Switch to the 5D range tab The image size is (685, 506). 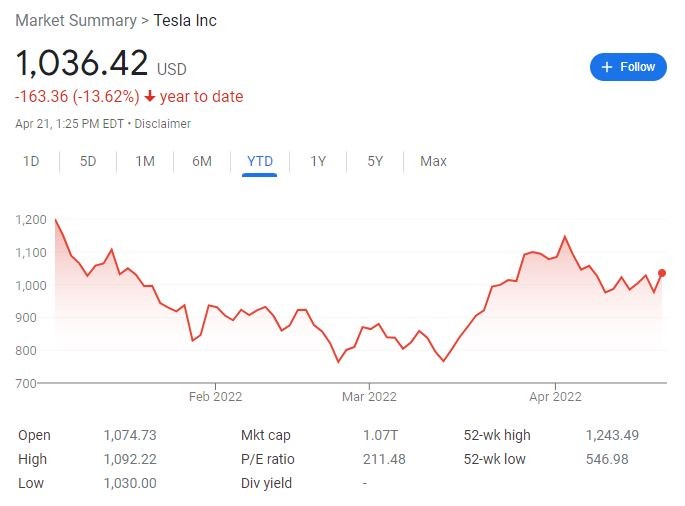coord(88,161)
